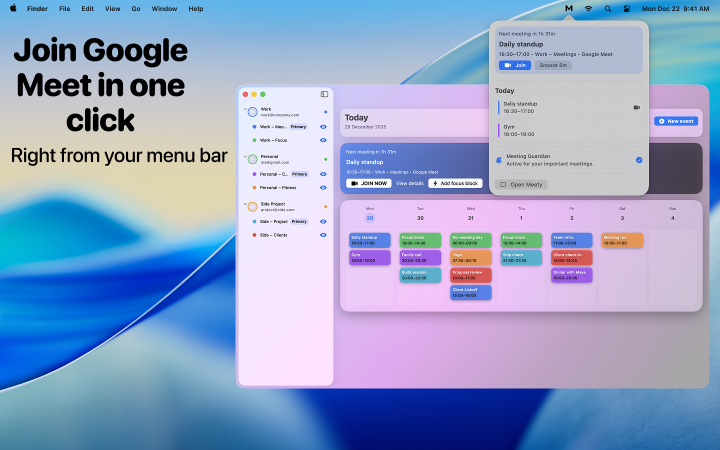Open Build session event on Tuesday
The image size is (720, 450).
[x=420, y=275]
